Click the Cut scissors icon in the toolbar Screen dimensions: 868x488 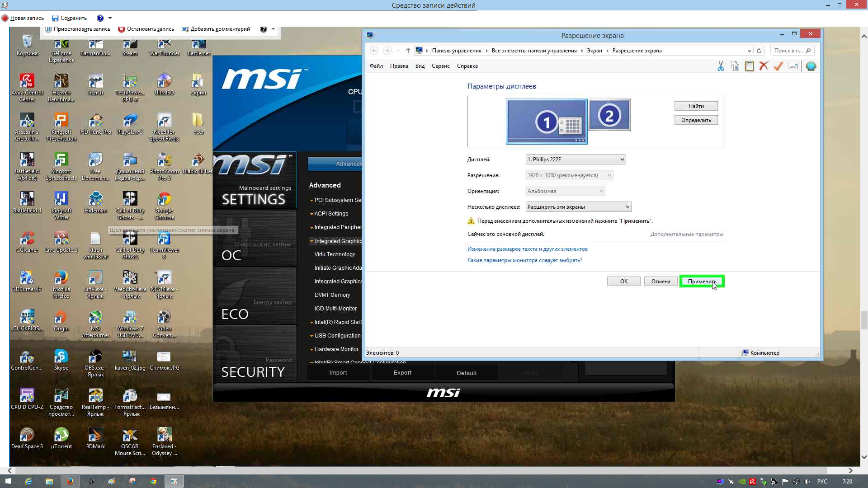click(721, 66)
